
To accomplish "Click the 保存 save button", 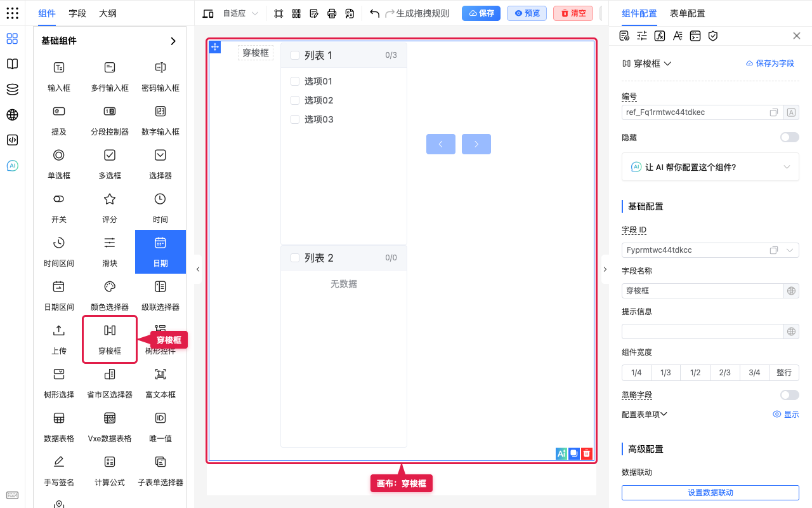I will point(481,13).
